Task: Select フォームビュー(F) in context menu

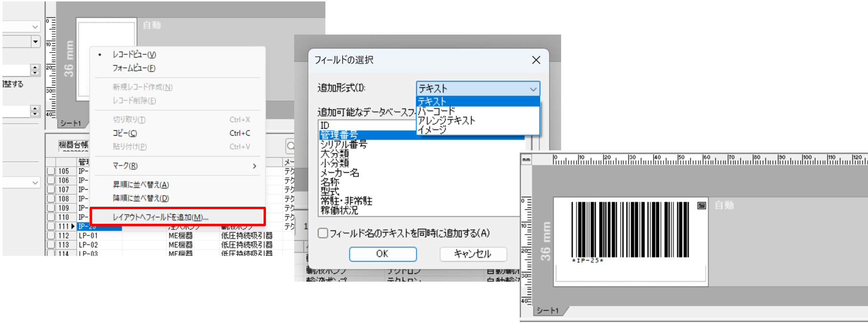Action: (134, 69)
